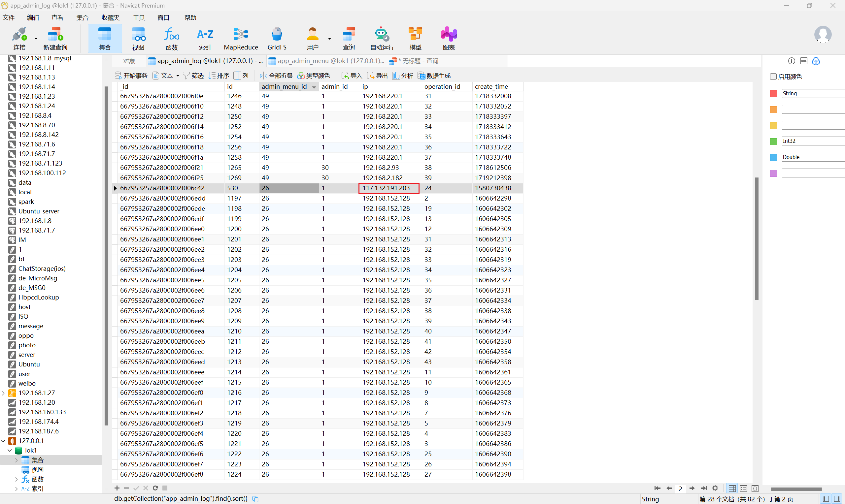Click the blue Double color swatch
The height and width of the screenshot is (504, 845).
pos(773,157)
